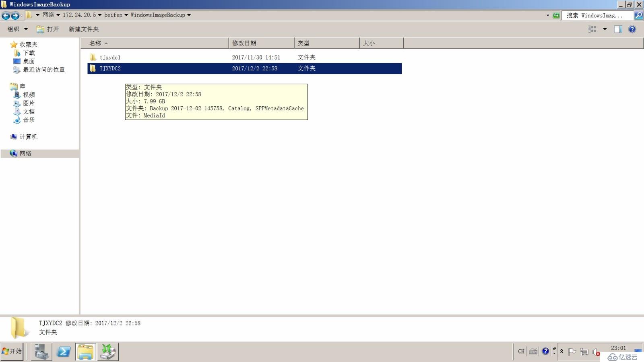The image size is (644, 362).
Task: Open the view options dropdown arrow
Action: click(x=605, y=29)
